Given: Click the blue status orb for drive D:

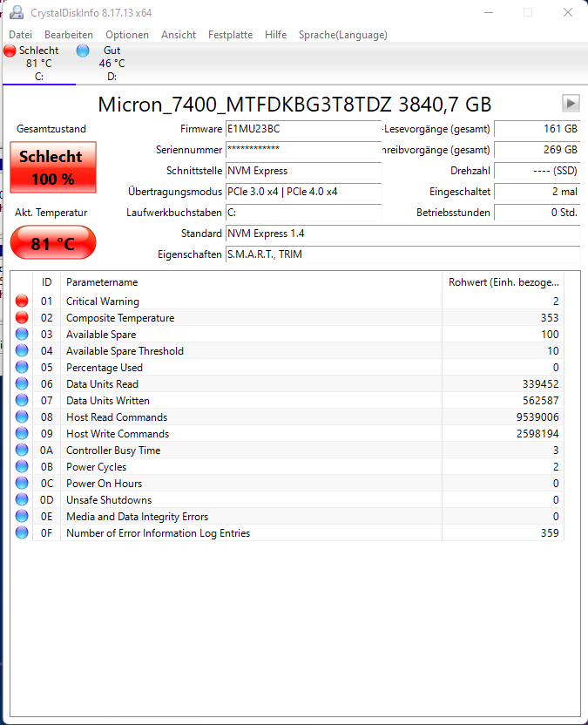Looking at the screenshot, I should [83, 51].
